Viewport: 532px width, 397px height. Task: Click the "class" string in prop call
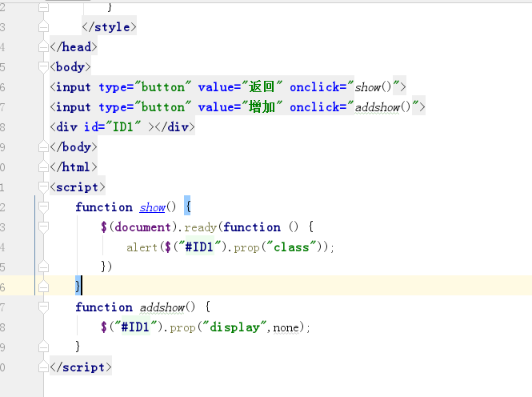(x=291, y=247)
